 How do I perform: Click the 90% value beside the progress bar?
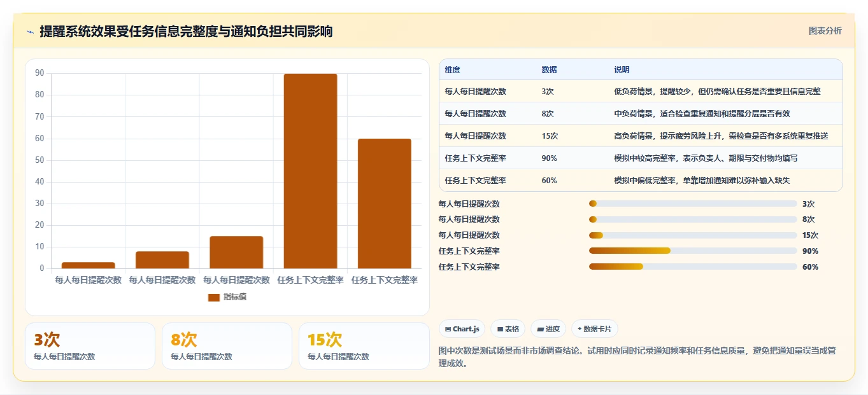tap(810, 251)
